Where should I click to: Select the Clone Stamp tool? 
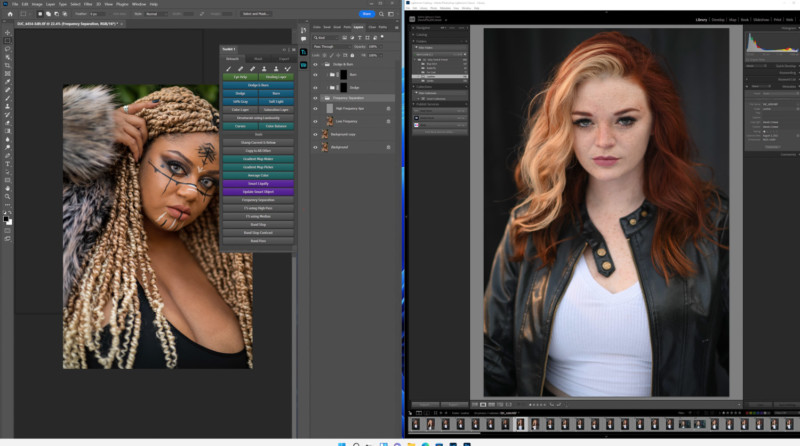coord(7,106)
